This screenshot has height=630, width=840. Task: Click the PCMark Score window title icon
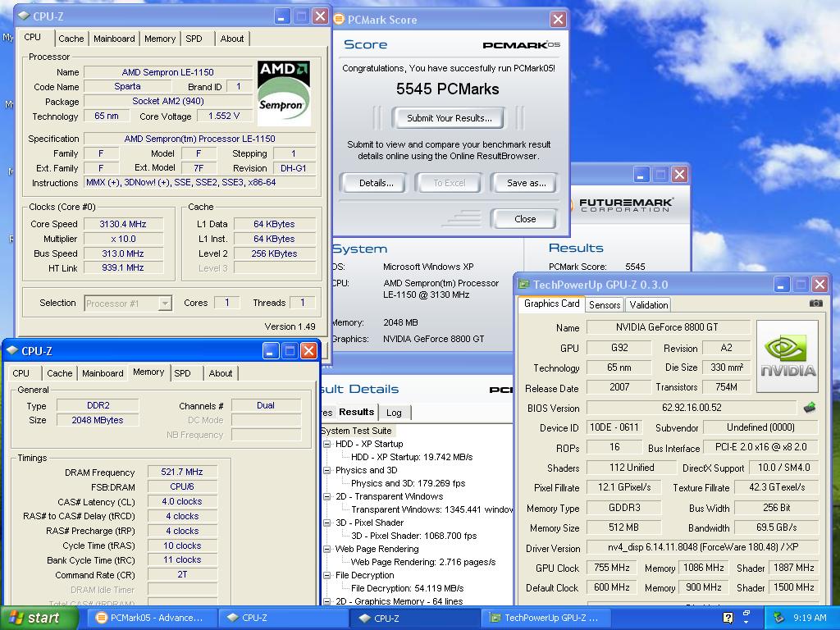pyautogui.click(x=339, y=20)
